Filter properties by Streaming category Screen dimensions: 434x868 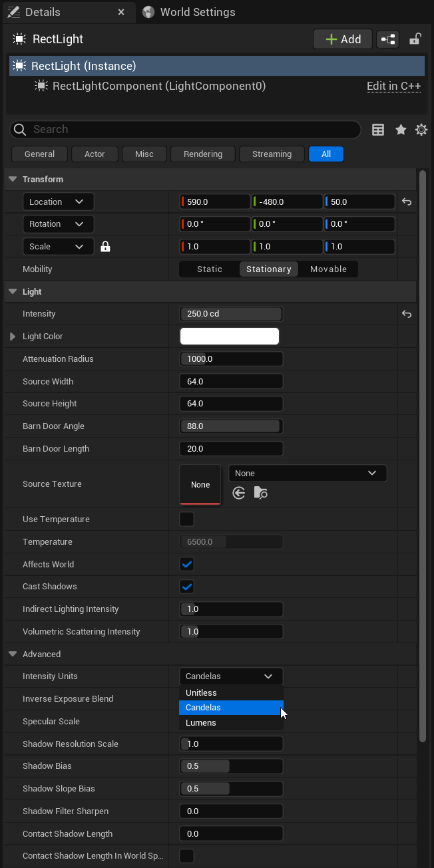(272, 154)
